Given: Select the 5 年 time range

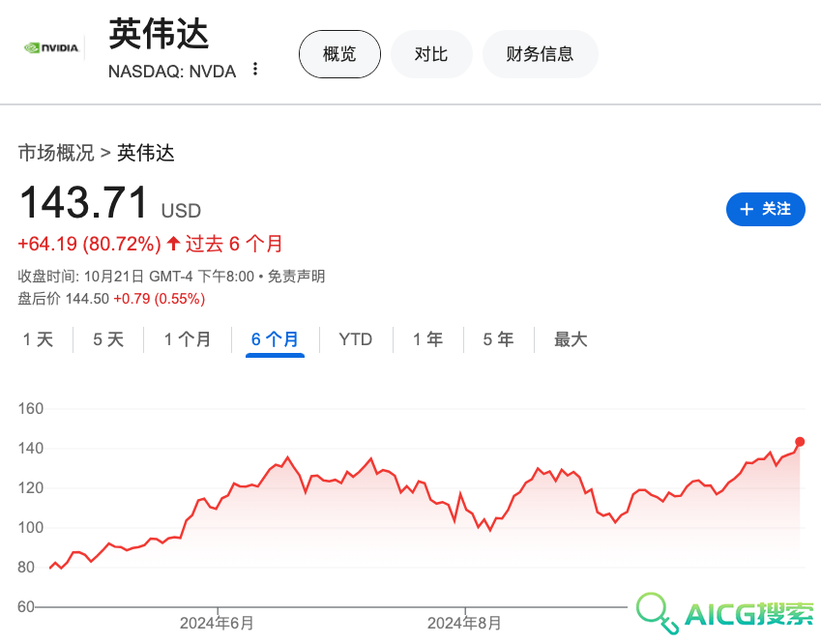Looking at the screenshot, I should 498,339.
